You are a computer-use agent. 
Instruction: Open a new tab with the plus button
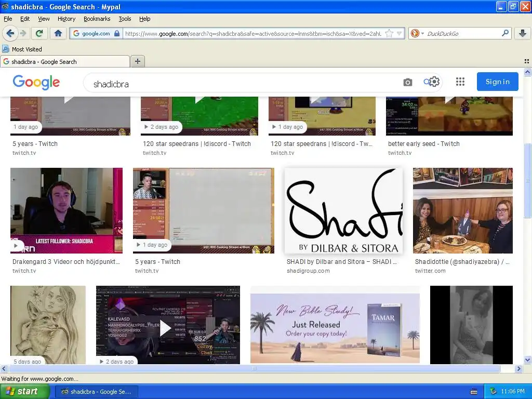pos(137,61)
